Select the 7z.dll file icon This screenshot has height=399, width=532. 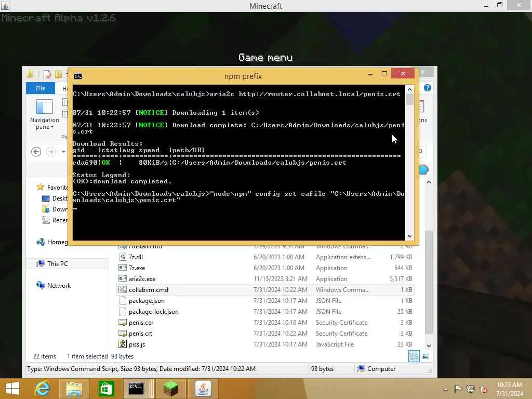pos(123,257)
